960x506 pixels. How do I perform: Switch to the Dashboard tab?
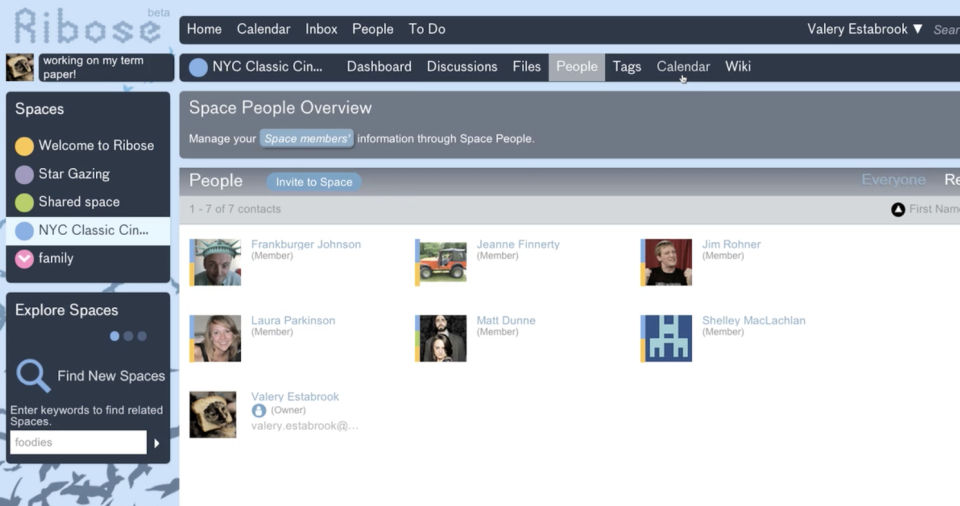point(379,66)
